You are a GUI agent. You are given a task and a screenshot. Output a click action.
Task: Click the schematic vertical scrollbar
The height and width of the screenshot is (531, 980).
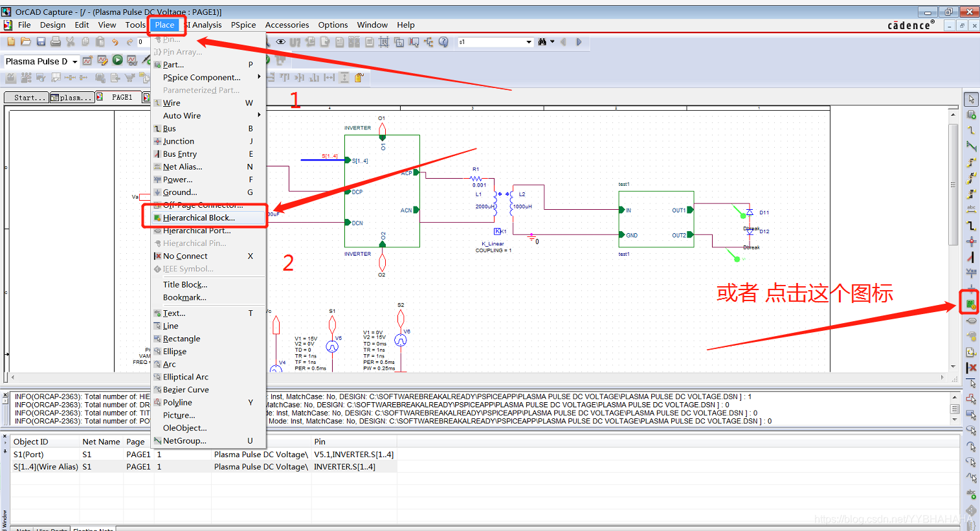click(953, 240)
